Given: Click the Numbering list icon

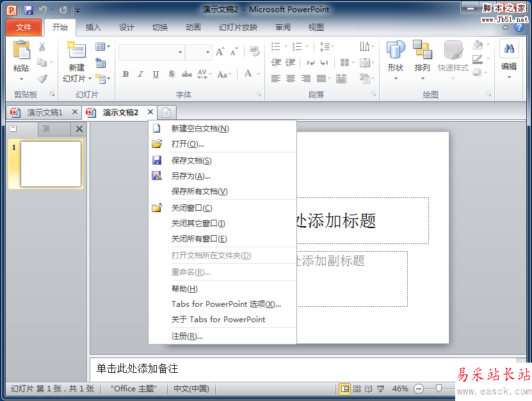Looking at the screenshot, I should coord(297,47).
